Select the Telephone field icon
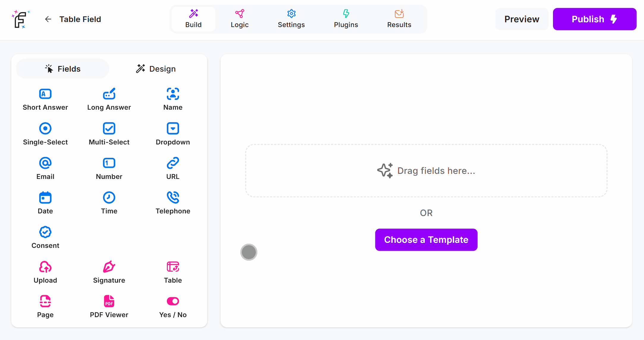Viewport: 644px width, 340px height. click(x=173, y=202)
